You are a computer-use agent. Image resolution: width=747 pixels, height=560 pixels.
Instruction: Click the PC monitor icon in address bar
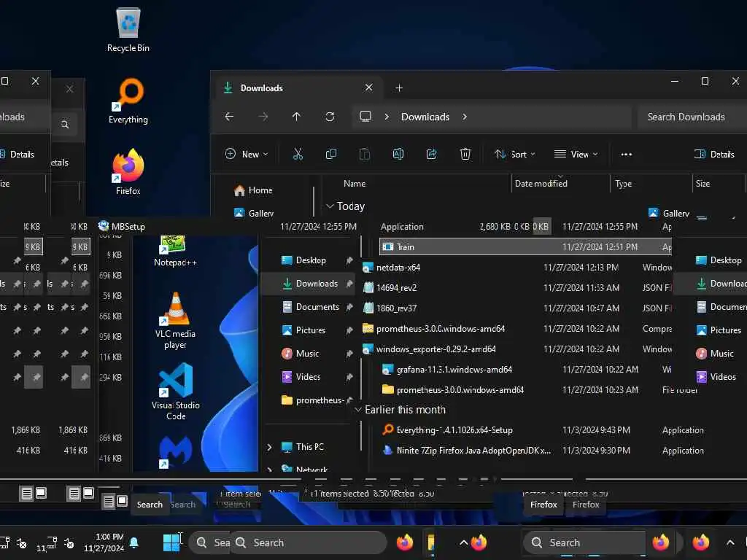tap(365, 117)
